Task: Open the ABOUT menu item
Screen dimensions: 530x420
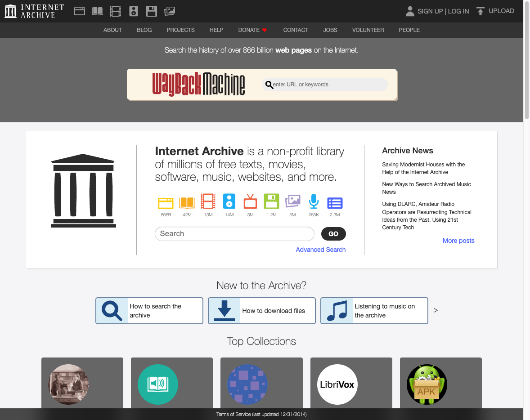Action: (112, 30)
